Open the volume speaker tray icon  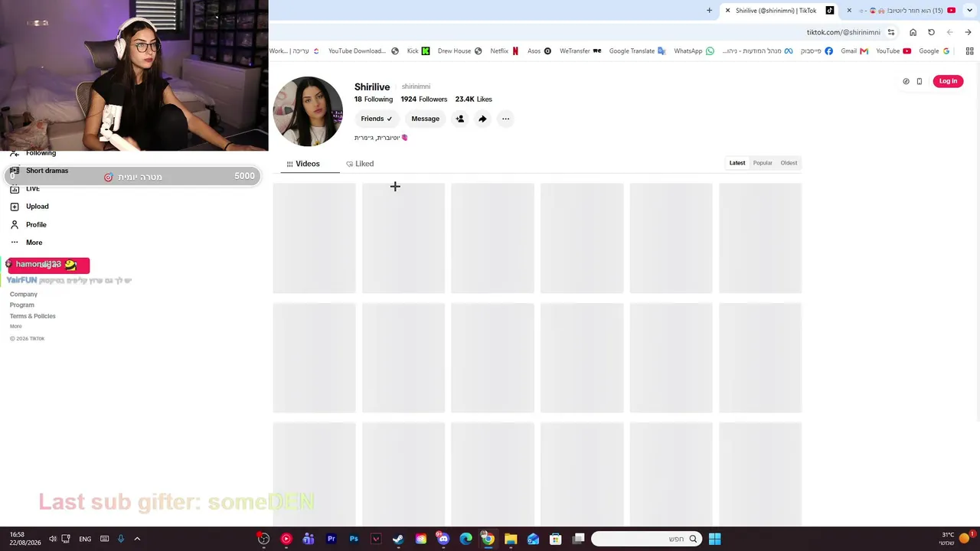pos(52,539)
